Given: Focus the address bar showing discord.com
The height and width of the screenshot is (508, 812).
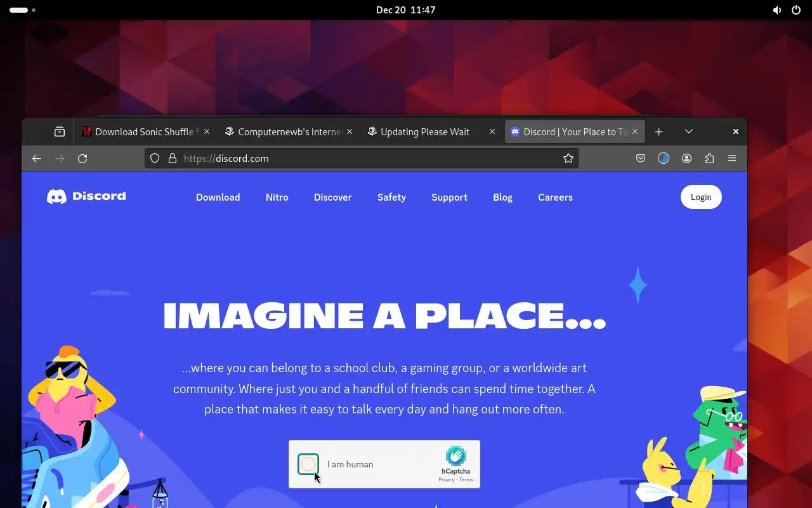Looking at the screenshot, I should coord(362,158).
